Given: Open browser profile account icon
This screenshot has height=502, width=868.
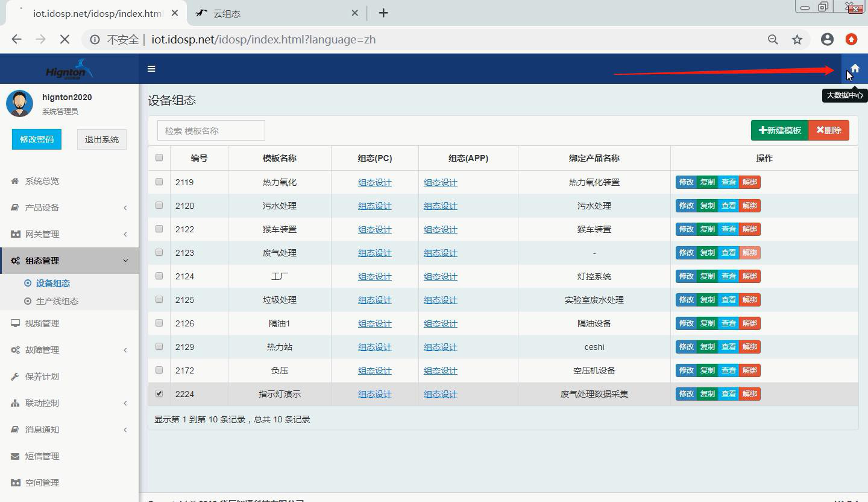Looking at the screenshot, I should coord(827,40).
